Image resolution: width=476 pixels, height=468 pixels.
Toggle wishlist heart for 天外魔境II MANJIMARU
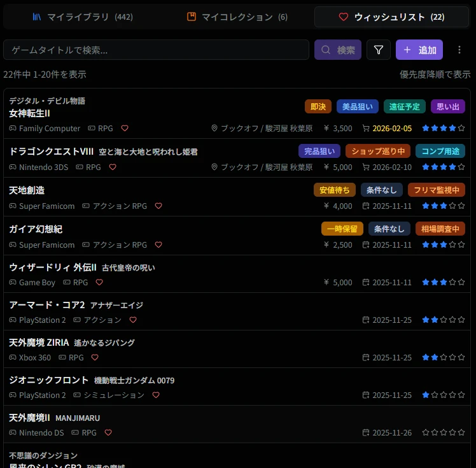pos(108,432)
